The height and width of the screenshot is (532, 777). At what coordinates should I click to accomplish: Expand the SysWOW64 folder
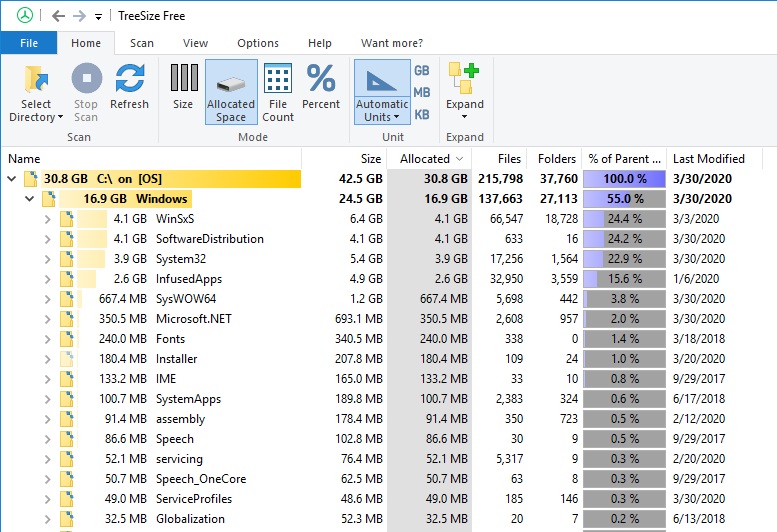pos(48,299)
